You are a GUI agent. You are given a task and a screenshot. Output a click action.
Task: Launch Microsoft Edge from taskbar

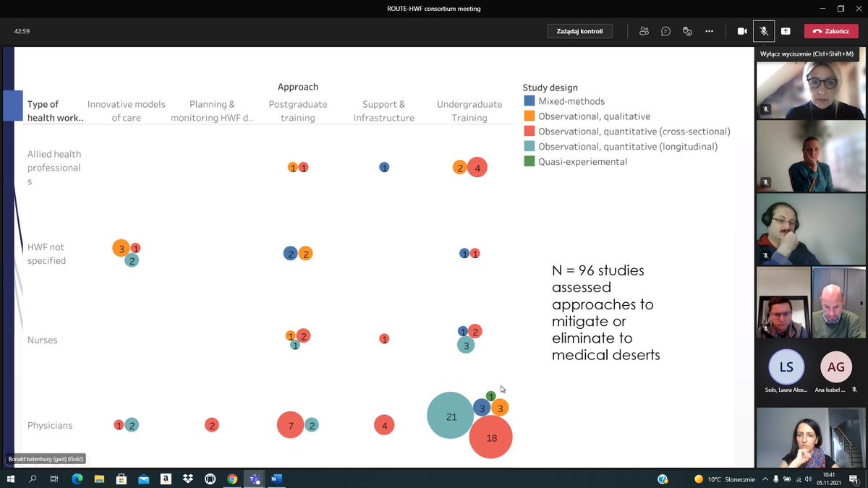coord(77,479)
